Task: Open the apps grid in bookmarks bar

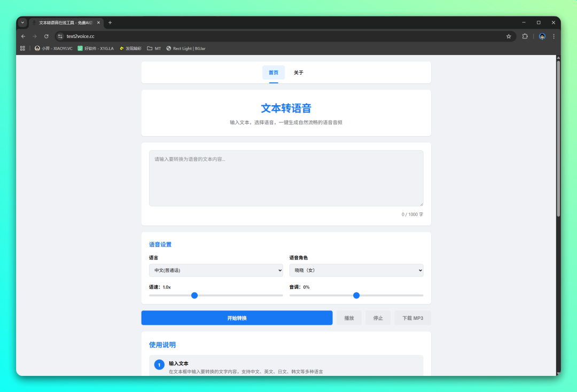Action: 22,49
